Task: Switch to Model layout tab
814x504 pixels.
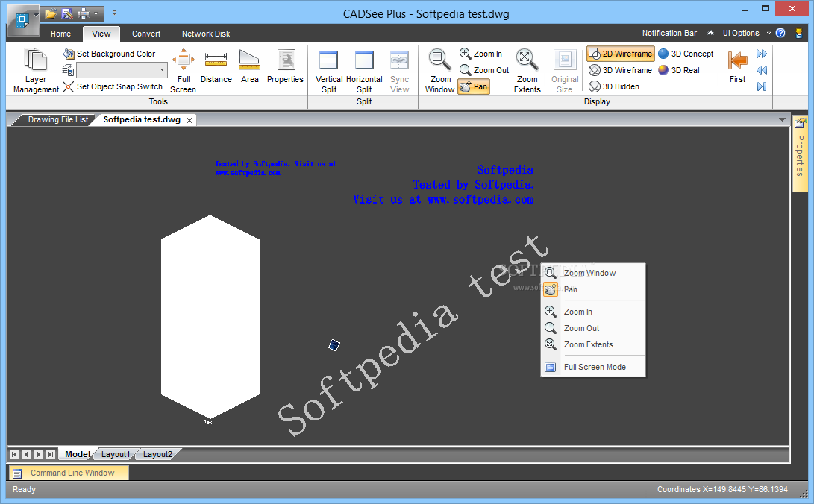Action: coord(77,454)
